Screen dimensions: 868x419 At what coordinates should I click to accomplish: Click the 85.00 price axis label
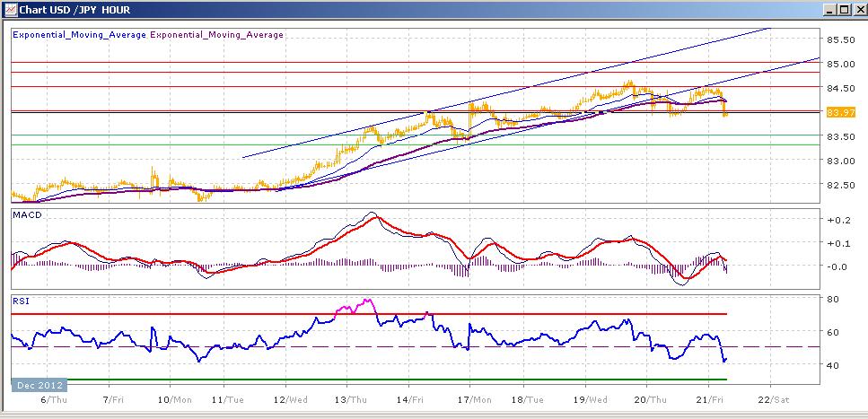pos(840,64)
